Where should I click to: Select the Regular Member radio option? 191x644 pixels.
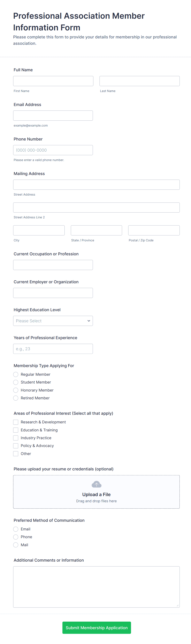click(16, 374)
